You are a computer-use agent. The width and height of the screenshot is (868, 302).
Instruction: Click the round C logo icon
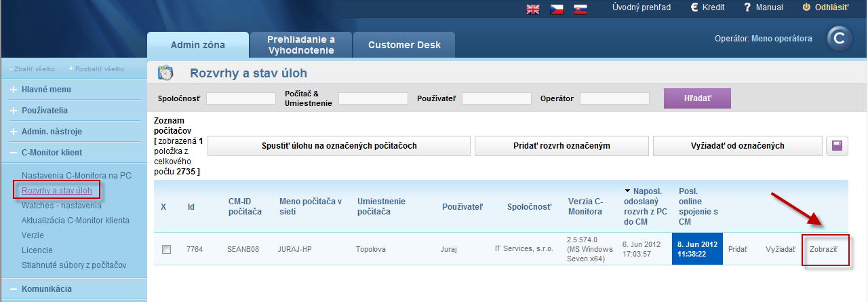(x=839, y=39)
